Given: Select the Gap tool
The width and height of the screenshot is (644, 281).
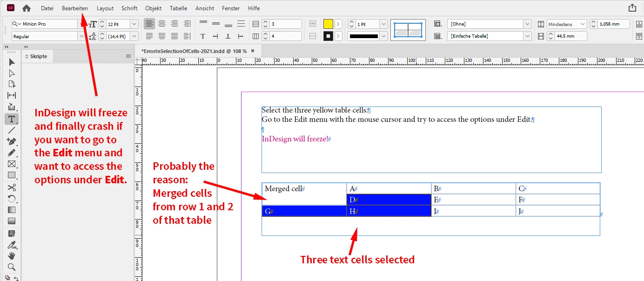Looking at the screenshot, I should point(12,95).
